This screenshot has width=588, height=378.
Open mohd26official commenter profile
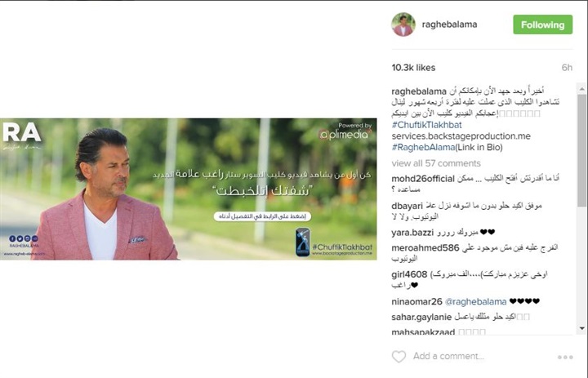click(423, 179)
